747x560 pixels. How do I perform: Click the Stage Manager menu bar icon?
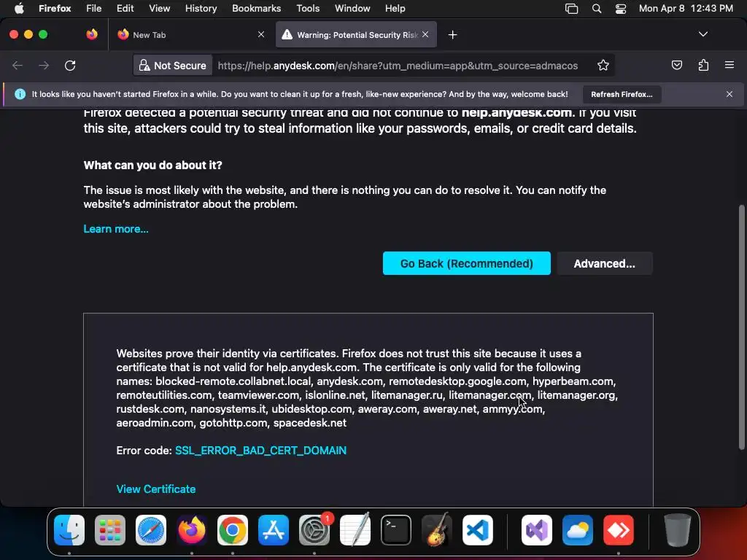coord(572,9)
